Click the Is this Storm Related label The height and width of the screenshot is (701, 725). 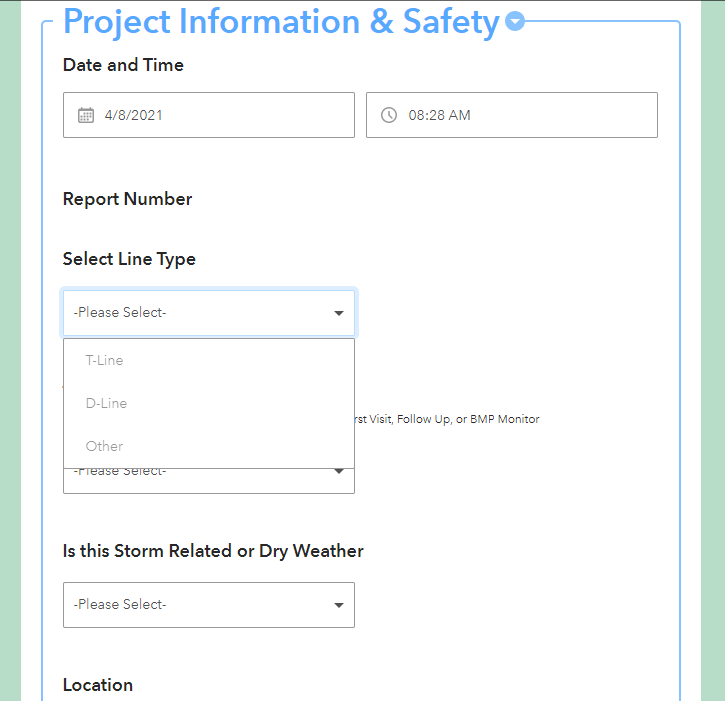click(213, 551)
